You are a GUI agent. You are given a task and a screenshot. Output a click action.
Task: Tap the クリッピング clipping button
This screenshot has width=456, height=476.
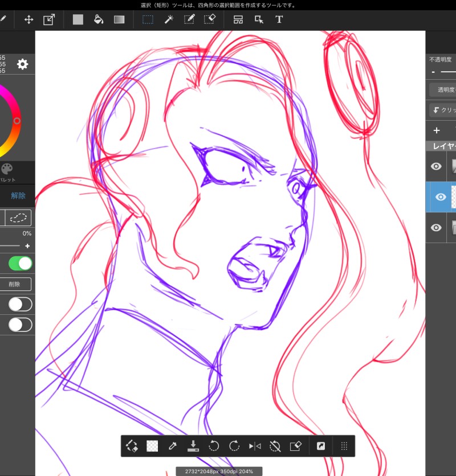(443, 110)
